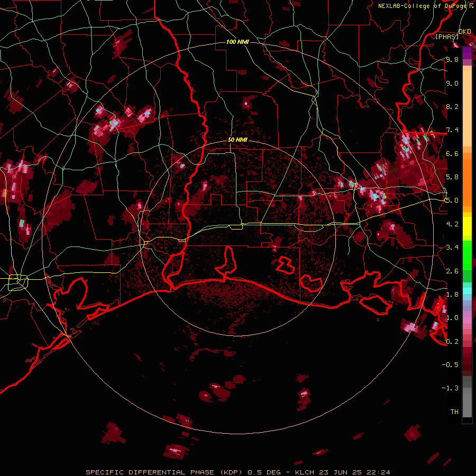
Task: Click the 4.2 value on the color scale
Action: click(452, 224)
